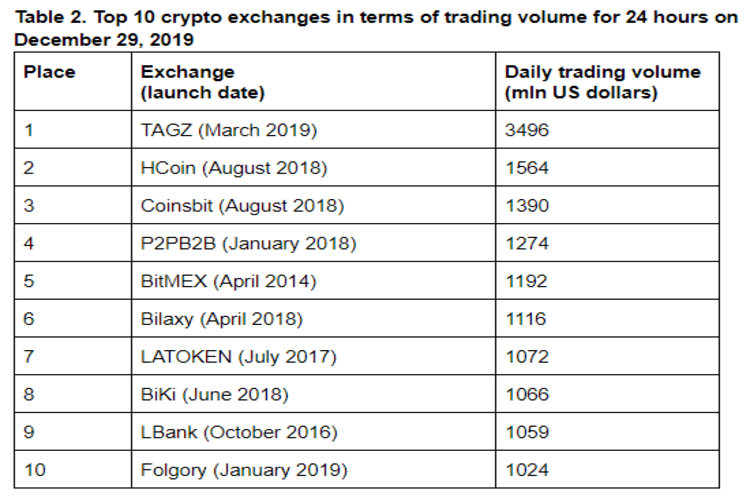Select the volume value 1274

[x=527, y=243]
